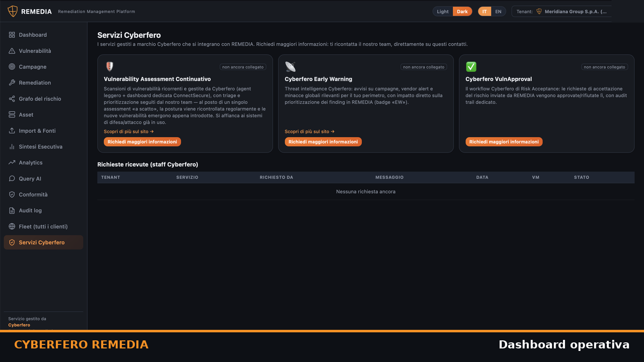
Task: Click the VulnApproval green checkmark icon
Action: coord(471,66)
